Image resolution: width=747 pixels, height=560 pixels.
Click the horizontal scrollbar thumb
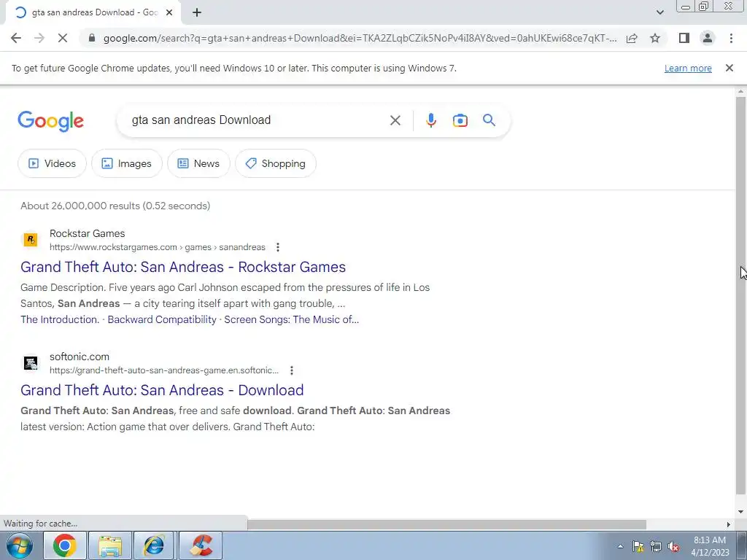point(446,524)
